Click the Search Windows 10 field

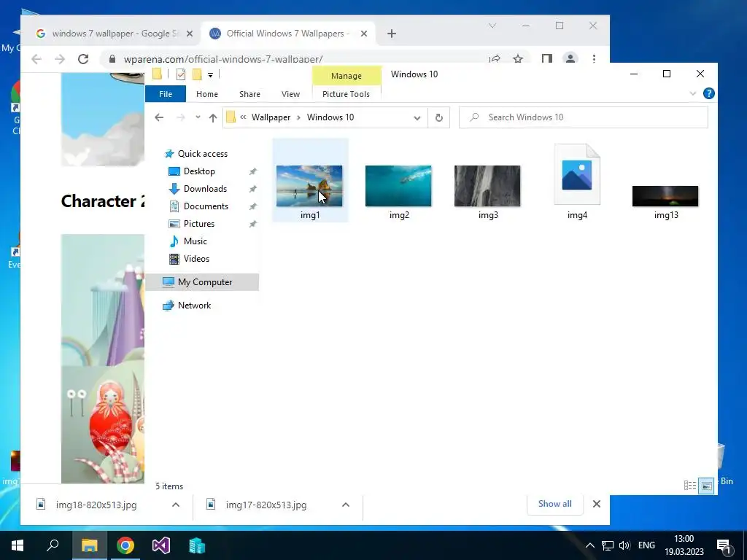point(583,117)
